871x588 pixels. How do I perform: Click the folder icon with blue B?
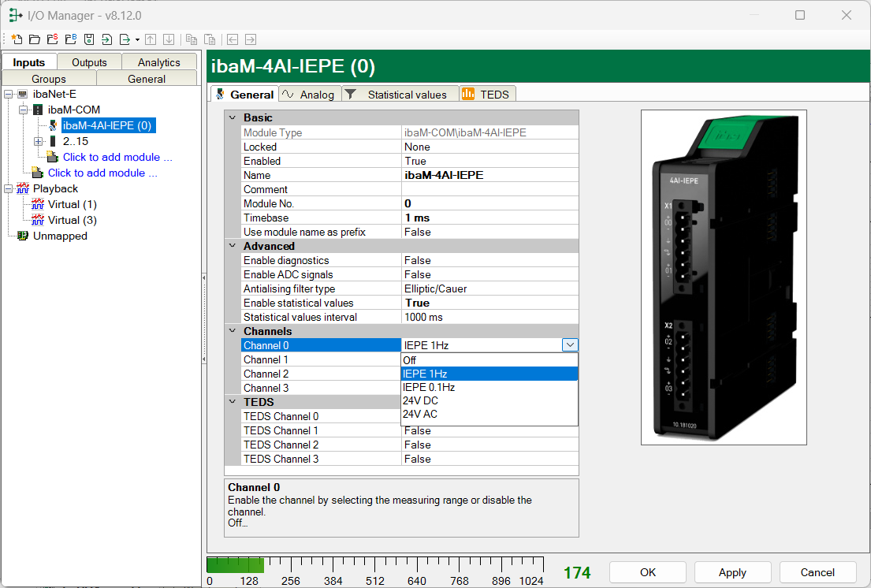70,39
